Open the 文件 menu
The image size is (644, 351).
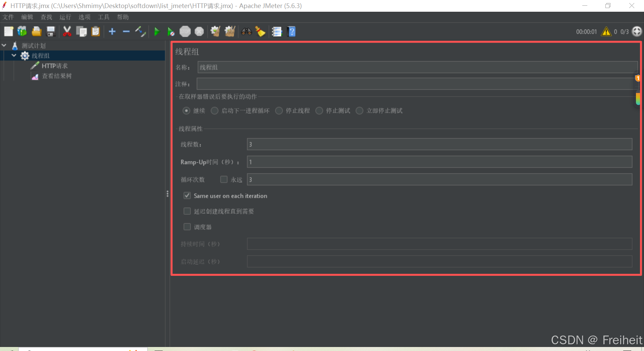pos(8,17)
